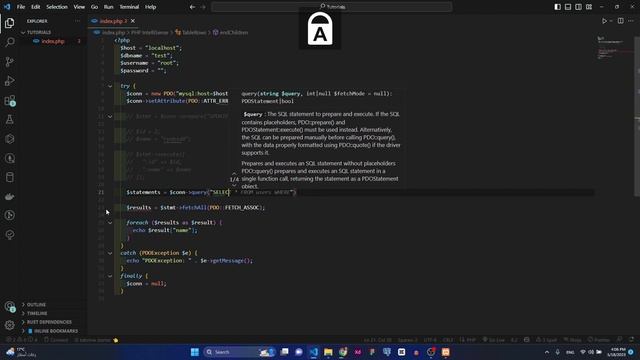640x360 pixels.
Task: Open Customize Layout in title bar
Action: pyautogui.click(x=589, y=7)
